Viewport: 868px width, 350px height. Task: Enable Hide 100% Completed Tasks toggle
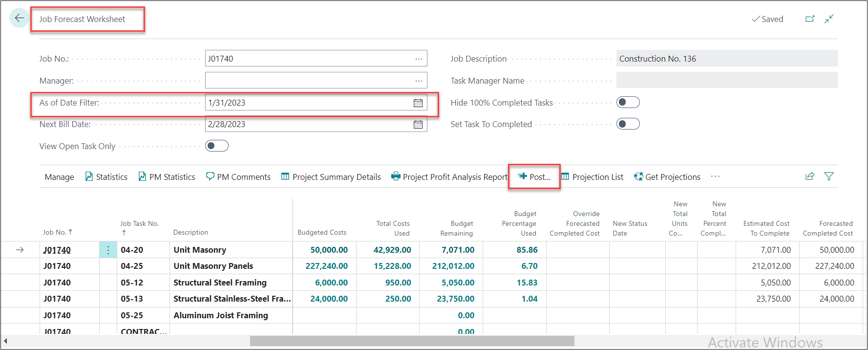(628, 102)
